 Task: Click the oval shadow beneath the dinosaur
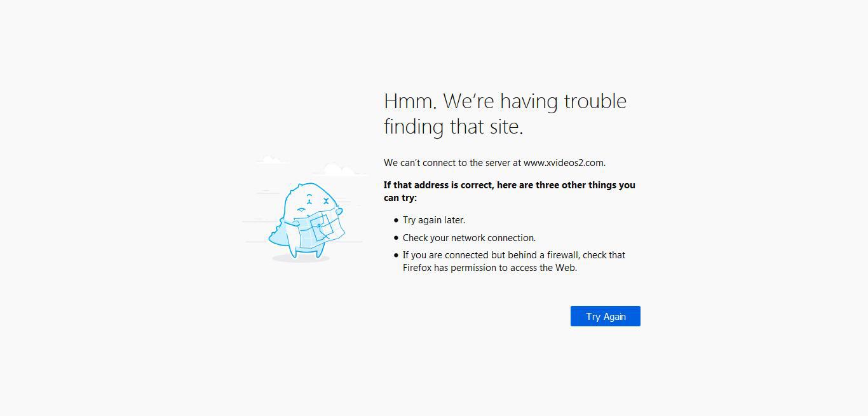tap(301, 259)
